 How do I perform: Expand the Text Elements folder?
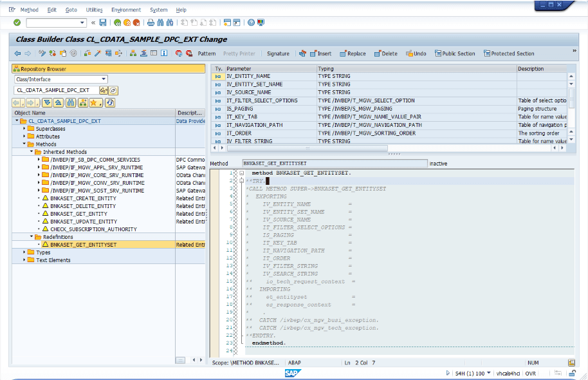click(x=24, y=260)
